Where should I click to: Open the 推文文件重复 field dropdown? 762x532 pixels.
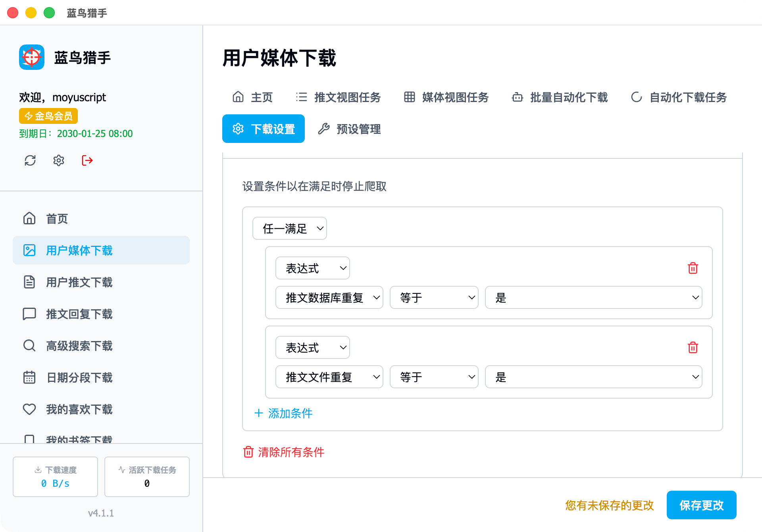[329, 377]
